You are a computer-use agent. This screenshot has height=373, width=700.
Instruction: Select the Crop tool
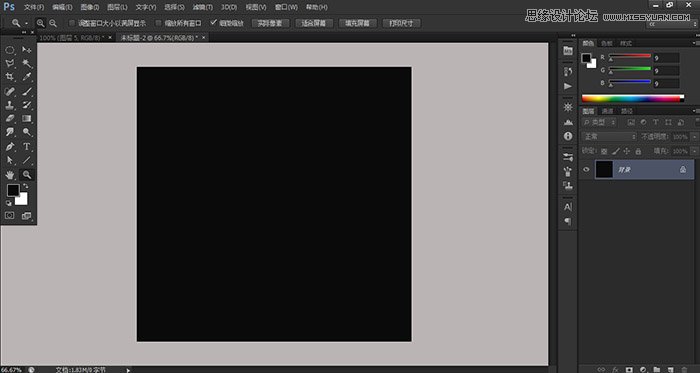click(10, 77)
